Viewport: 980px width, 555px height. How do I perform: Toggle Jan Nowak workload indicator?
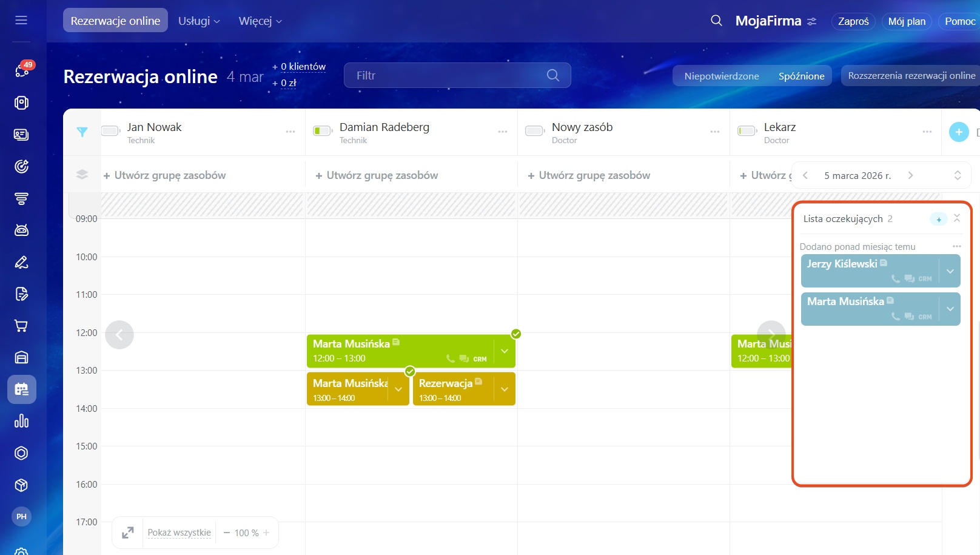(x=110, y=131)
